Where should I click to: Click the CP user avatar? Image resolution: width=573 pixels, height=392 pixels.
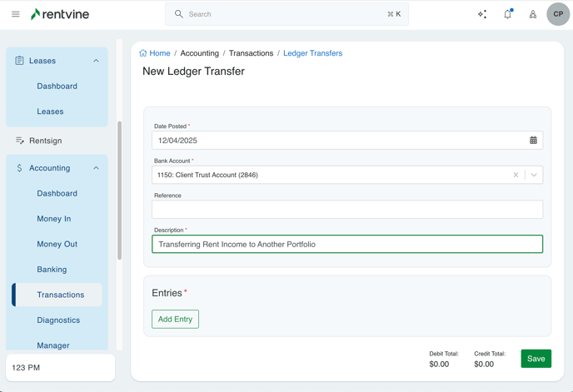point(558,14)
